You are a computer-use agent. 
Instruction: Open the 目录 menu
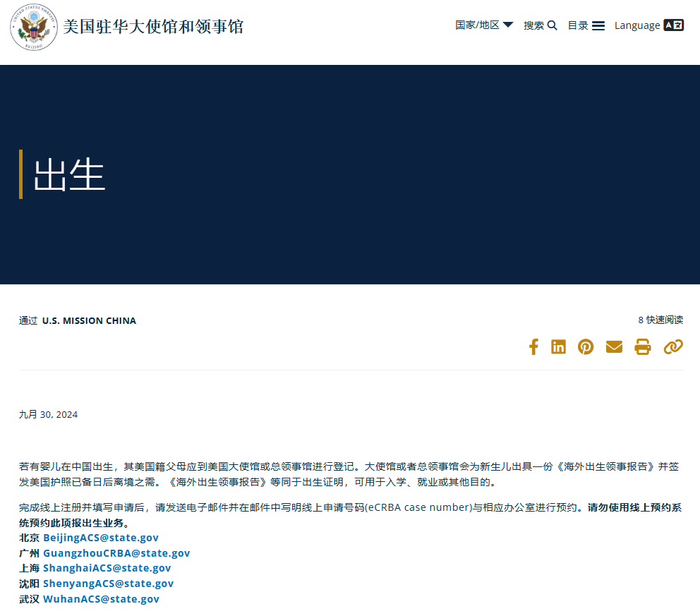(x=586, y=25)
